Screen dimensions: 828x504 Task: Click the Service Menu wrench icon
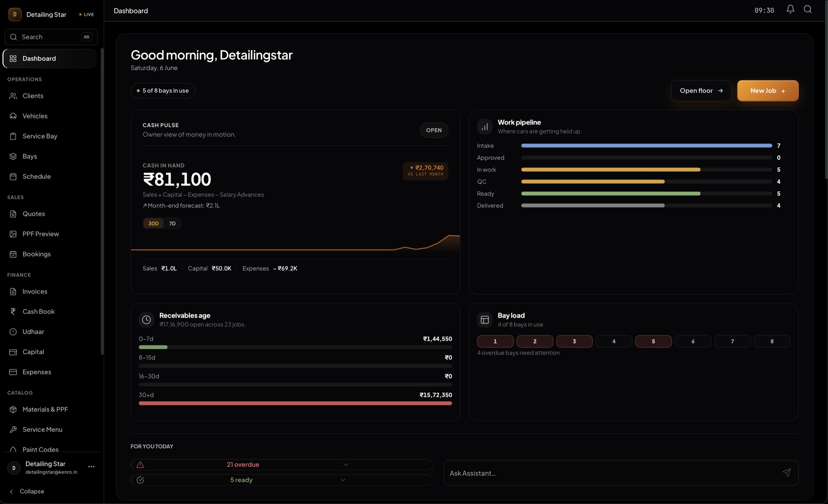click(13, 430)
